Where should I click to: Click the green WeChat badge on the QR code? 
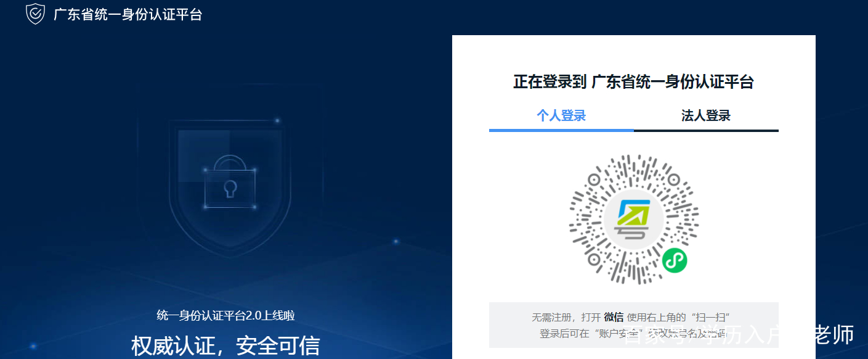(x=676, y=261)
